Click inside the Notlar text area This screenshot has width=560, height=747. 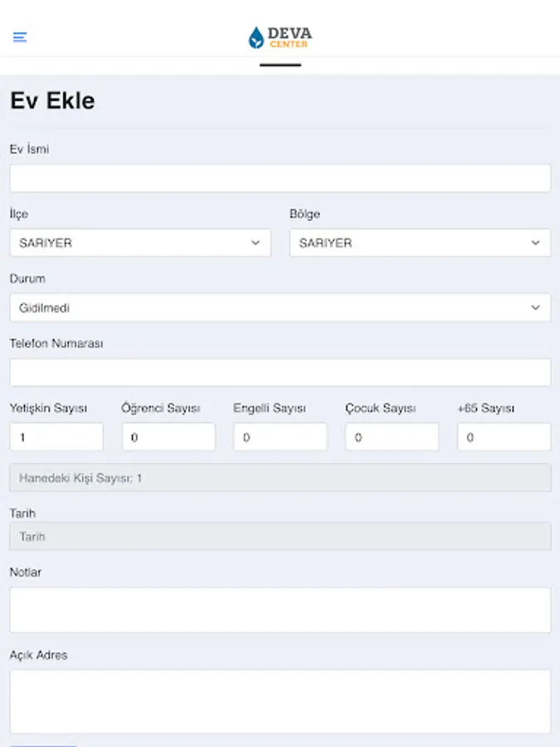[280, 610]
